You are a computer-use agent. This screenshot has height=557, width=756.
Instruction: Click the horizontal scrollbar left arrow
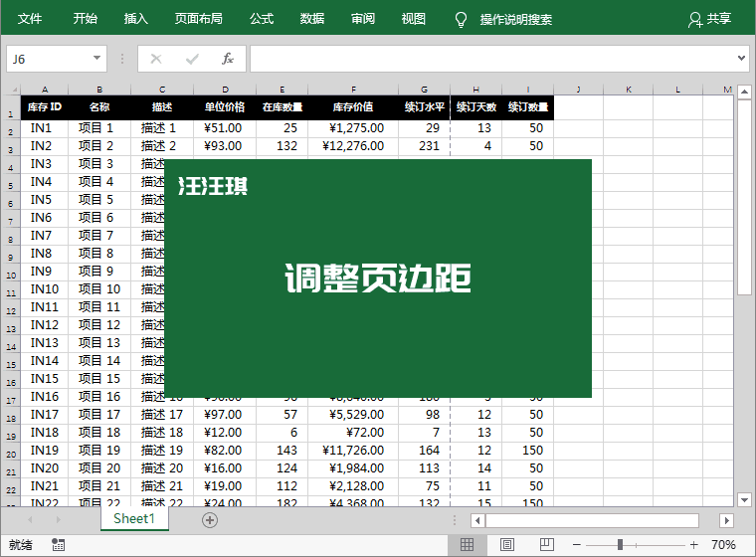(x=477, y=520)
